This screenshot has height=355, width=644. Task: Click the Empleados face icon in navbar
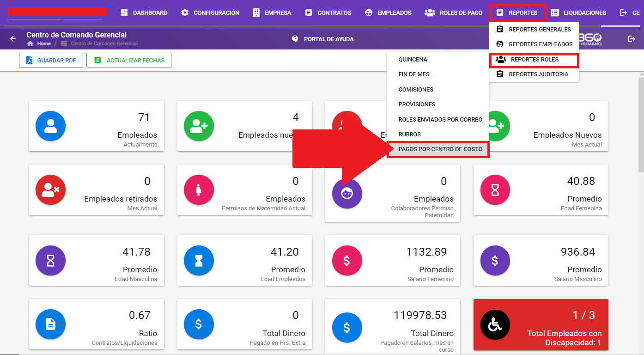pyautogui.click(x=369, y=13)
